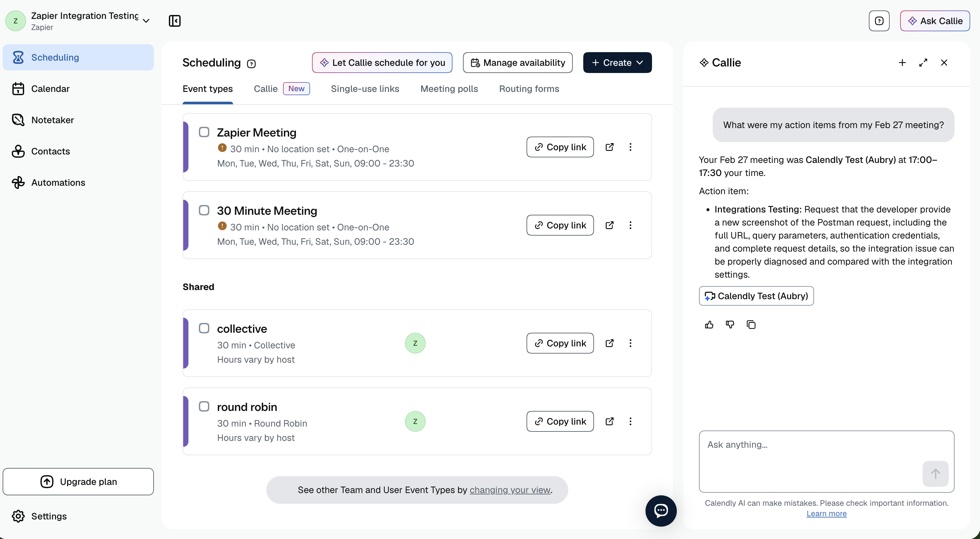Viewport: 980px width, 539px height.
Task: Open collective event booking page externally
Action: click(609, 343)
